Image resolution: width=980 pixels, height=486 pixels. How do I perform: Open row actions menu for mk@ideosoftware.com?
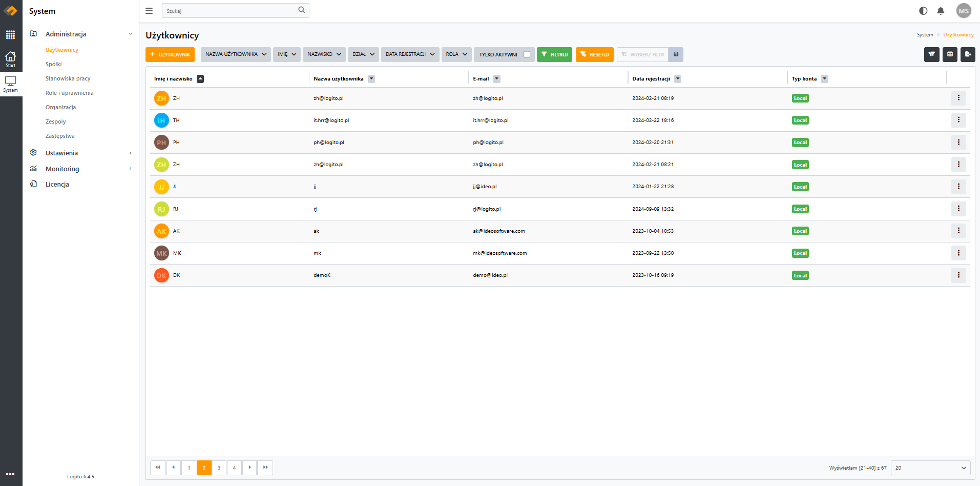958,253
